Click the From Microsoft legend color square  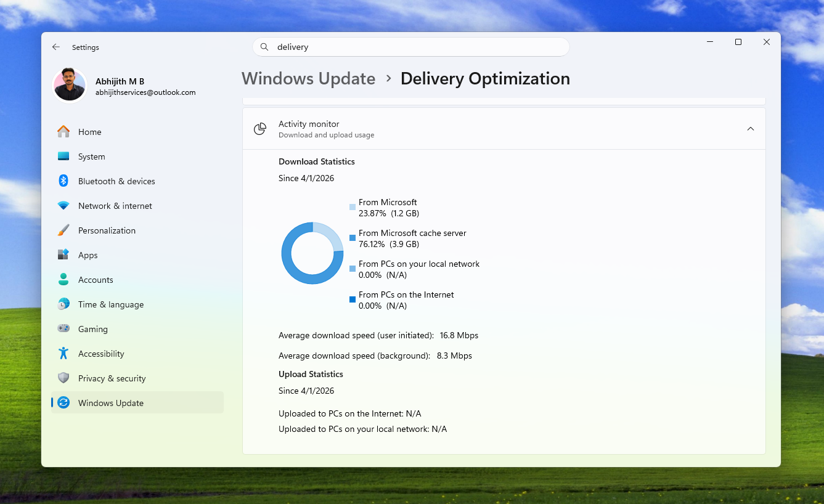[x=352, y=207]
